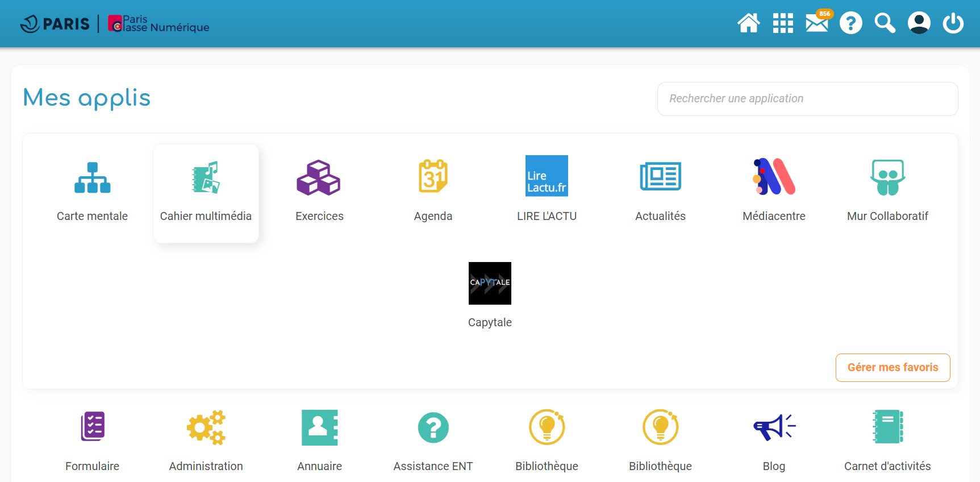Click the Capytale label text
Viewport: 980px width, 482px height.
(x=490, y=323)
